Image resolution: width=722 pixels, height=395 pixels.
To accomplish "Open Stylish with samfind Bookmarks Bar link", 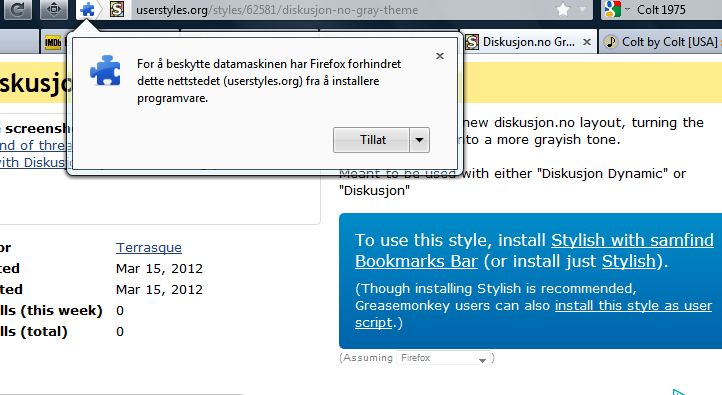I will click(x=534, y=250).
